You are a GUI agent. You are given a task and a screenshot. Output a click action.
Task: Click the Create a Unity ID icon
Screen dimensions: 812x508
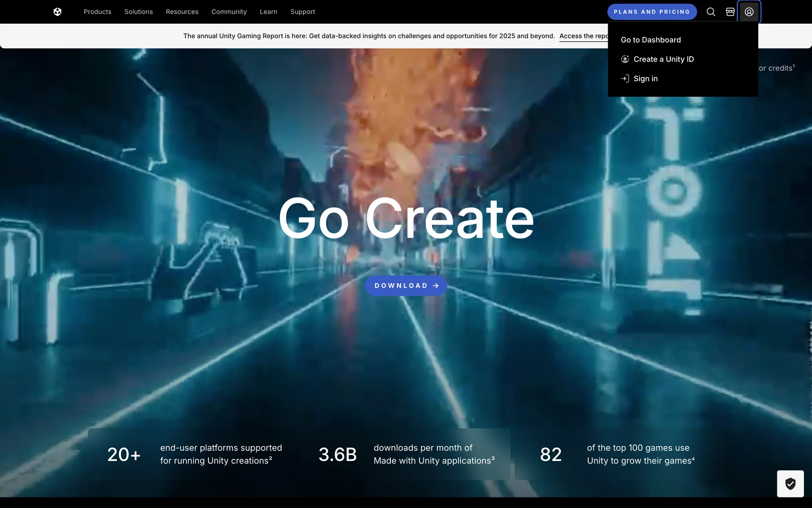point(625,59)
